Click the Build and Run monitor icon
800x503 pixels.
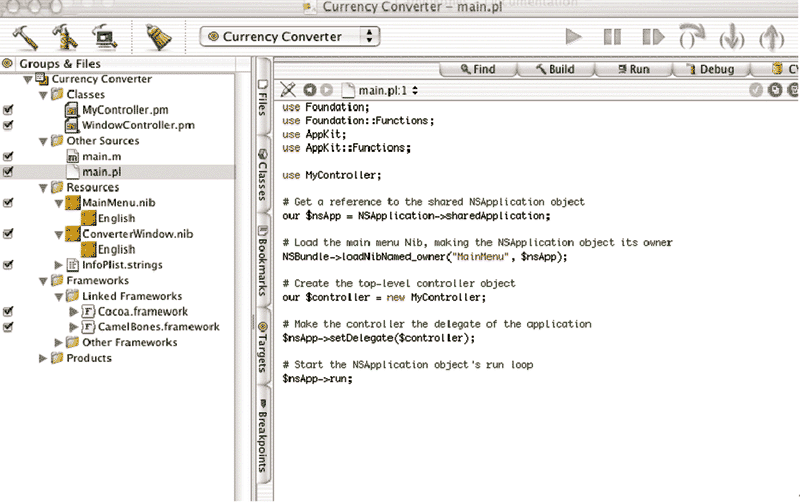coord(106,37)
